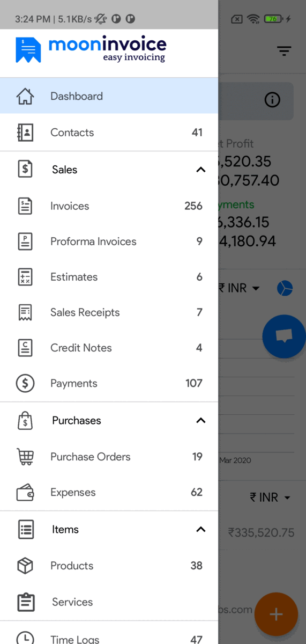Open the INR currency dropdown beside pie chart
The height and width of the screenshot is (644, 306).
click(240, 288)
